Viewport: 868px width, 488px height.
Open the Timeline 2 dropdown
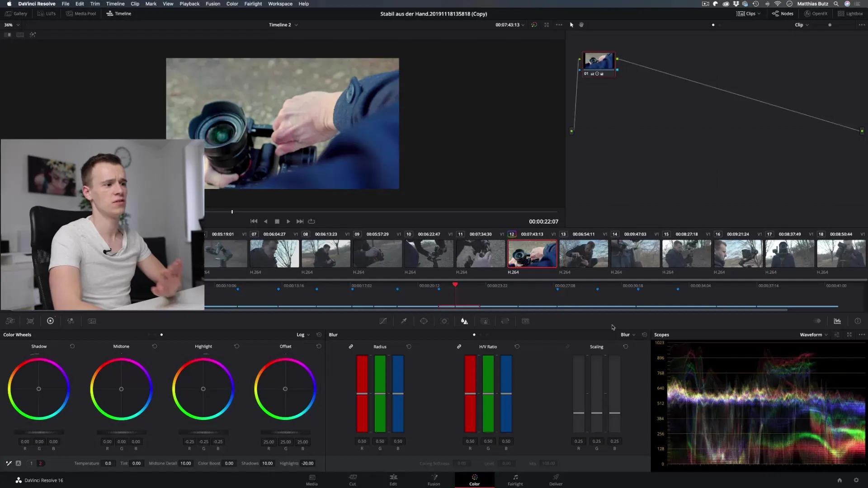[283, 25]
